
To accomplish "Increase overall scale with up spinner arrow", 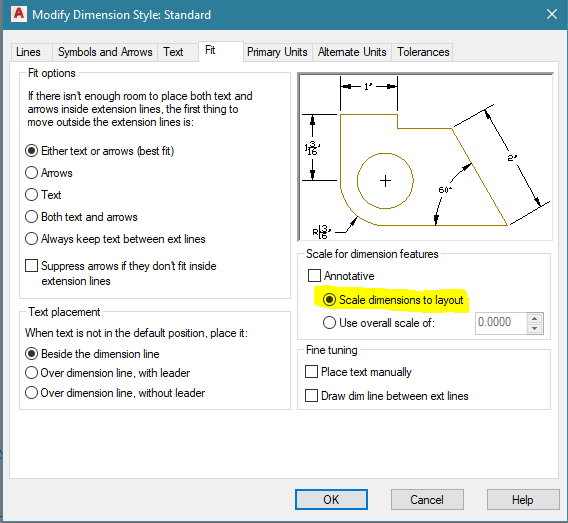I will click(535, 318).
